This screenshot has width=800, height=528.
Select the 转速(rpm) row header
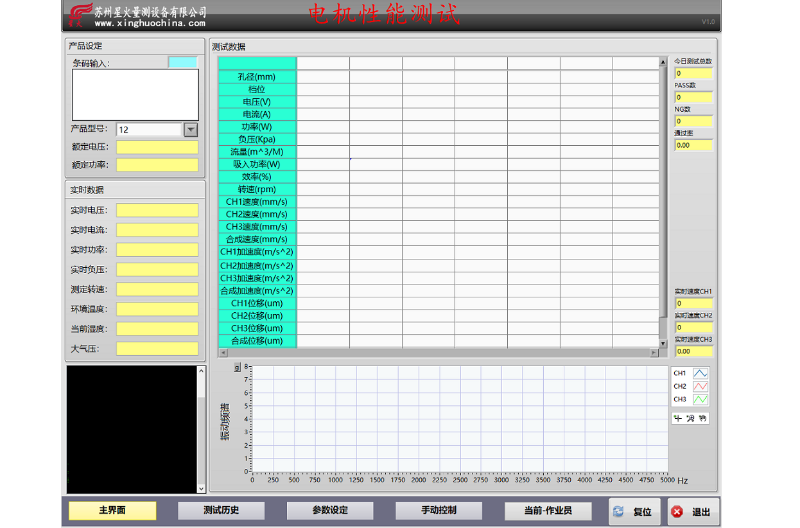257,189
